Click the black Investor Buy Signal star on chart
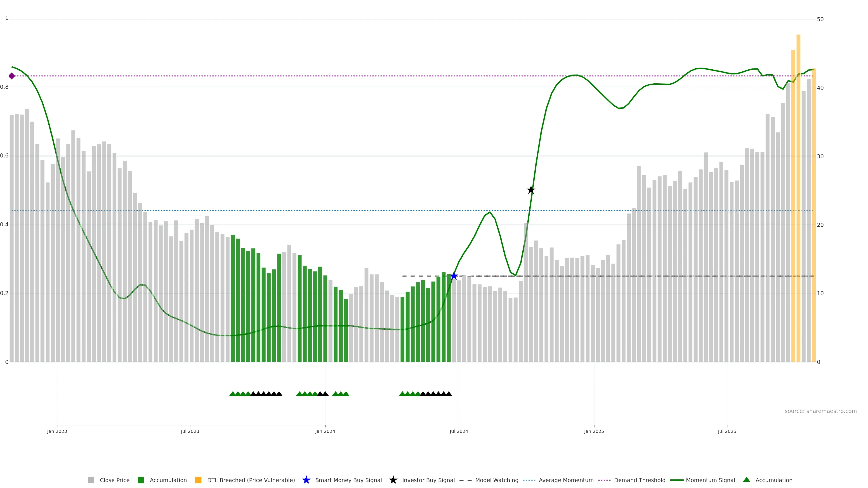This screenshot has width=868, height=488. (x=531, y=190)
